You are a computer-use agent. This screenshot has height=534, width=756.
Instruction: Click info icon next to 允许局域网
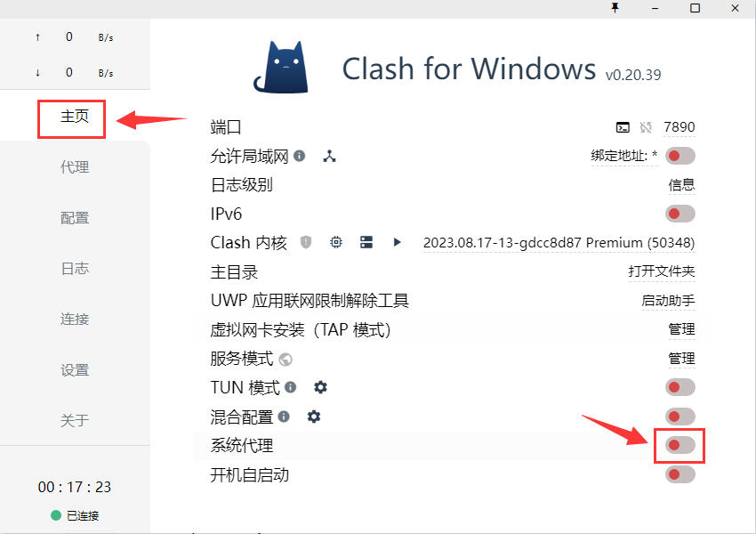[x=300, y=156]
